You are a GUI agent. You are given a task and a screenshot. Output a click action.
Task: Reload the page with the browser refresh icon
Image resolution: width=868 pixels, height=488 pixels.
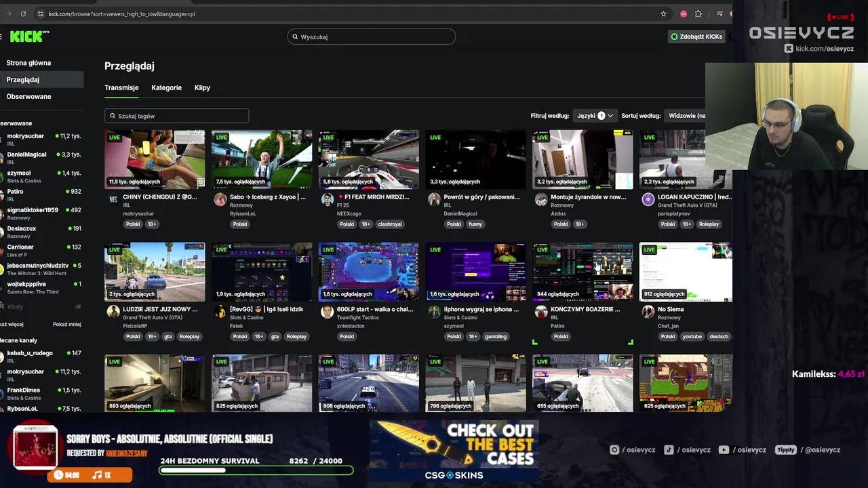tap(23, 14)
